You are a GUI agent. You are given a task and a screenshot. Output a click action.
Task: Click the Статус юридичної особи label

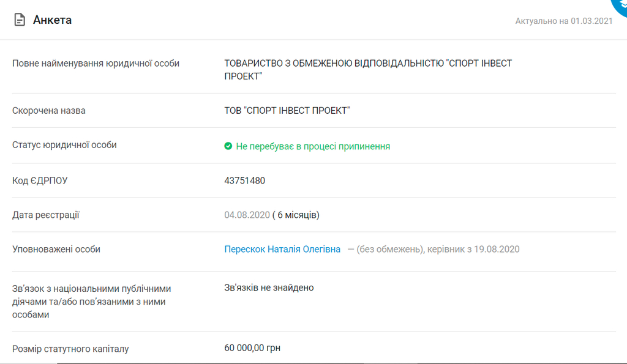point(64,145)
